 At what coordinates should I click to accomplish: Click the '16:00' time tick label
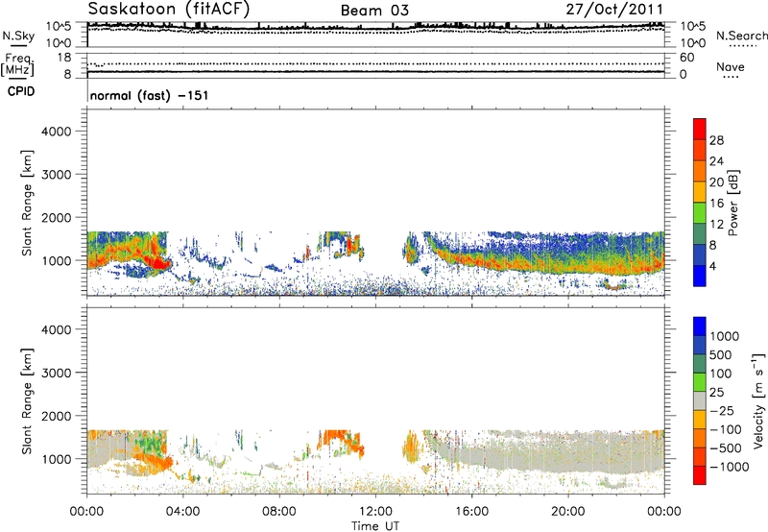[471, 512]
